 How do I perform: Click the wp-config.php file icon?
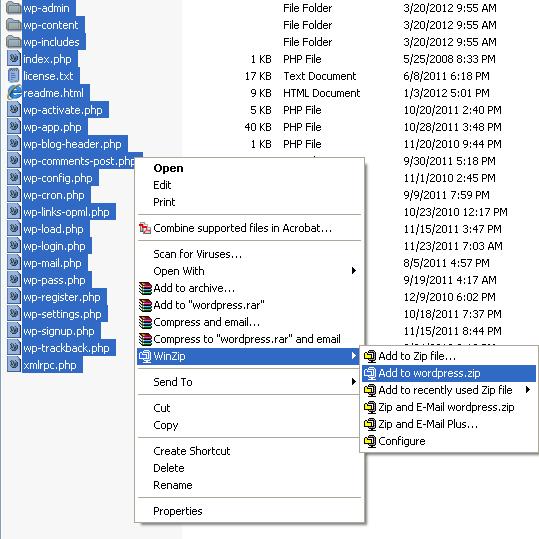click(x=14, y=178)
